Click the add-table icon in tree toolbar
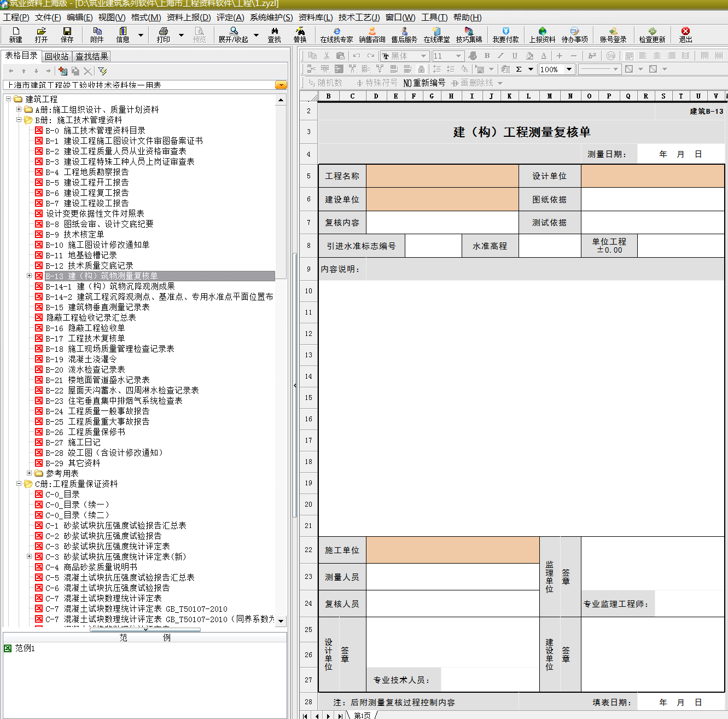Screen dimensions: 728x719 [x=63, y=71]
